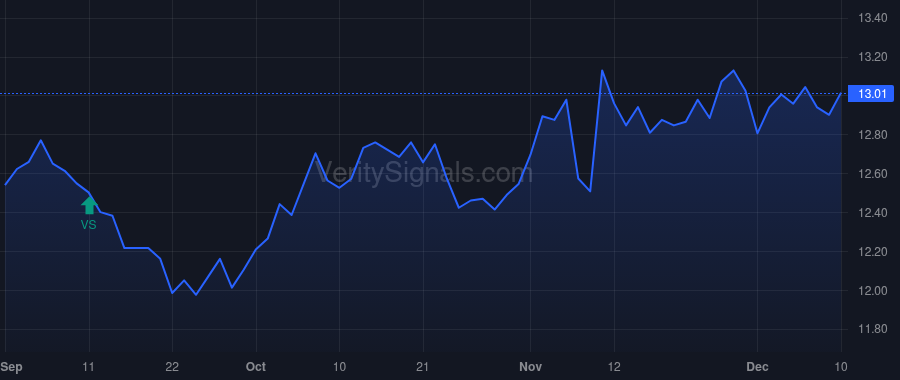Select the 11.80 price axis label
The image size is (900, 380).
(872, 329)
